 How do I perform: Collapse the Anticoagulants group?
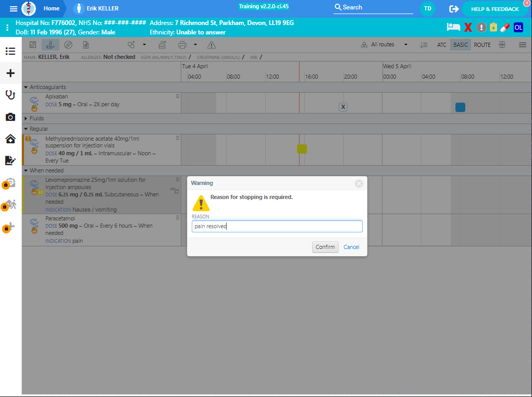pos(26,87)
